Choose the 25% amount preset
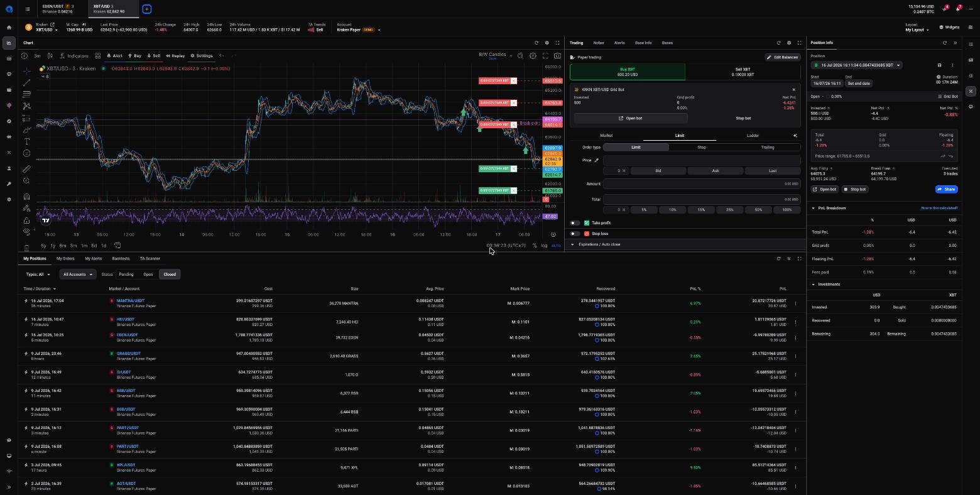 729,210
